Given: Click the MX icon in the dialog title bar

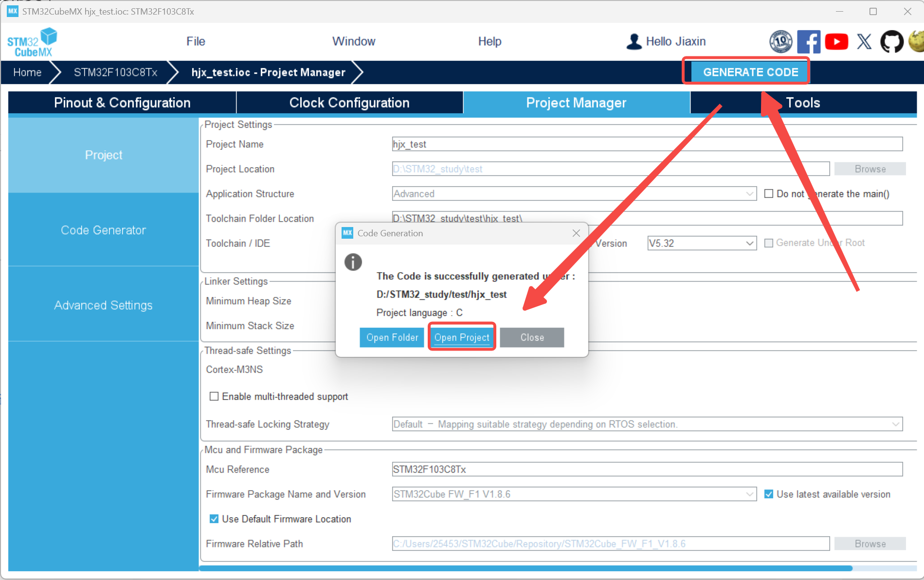Looking at the screenshot, I should [x=347, y=233].
